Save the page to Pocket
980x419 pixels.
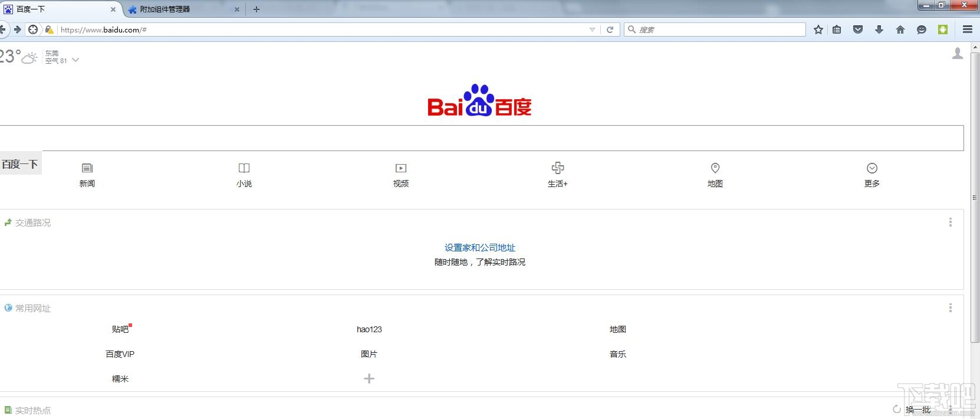tap(858, 30)
